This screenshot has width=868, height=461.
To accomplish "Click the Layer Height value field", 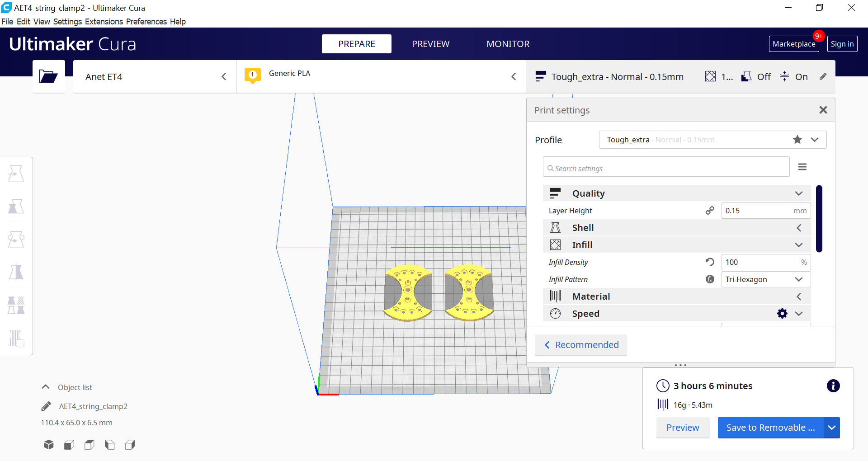I will (766, 211).
